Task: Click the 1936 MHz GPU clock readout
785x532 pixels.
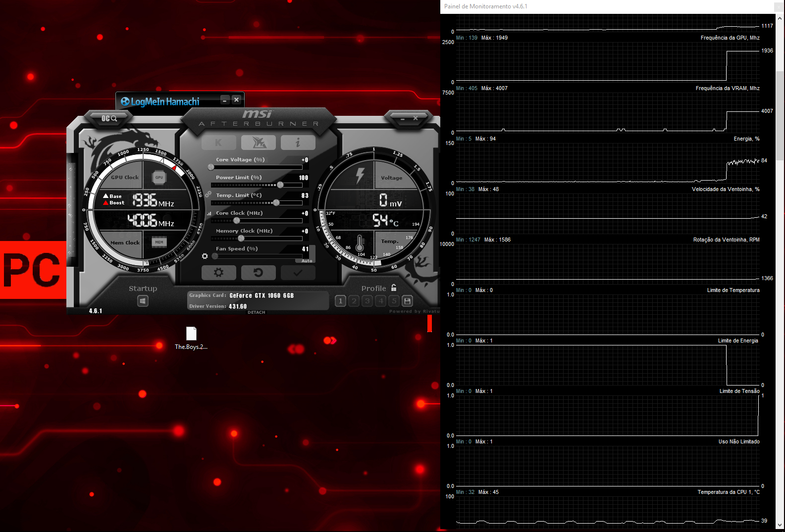Action: click(x=153, y=200)
